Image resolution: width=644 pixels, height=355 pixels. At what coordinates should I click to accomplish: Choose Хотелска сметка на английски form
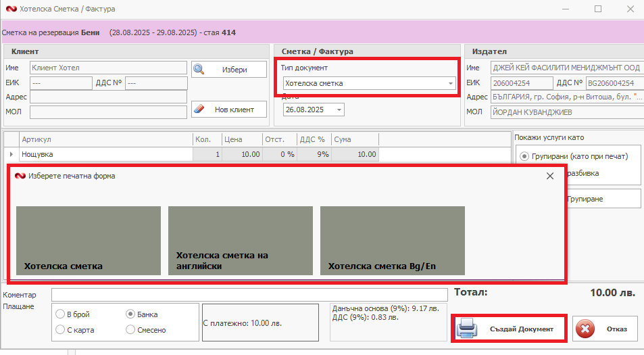pyautogui.click(x=241, y=240)
